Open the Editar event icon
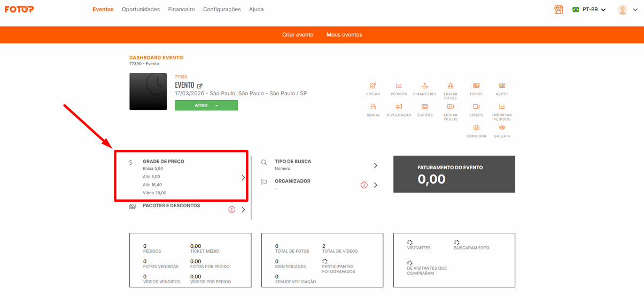644x296 pixels. pos(373,86)
